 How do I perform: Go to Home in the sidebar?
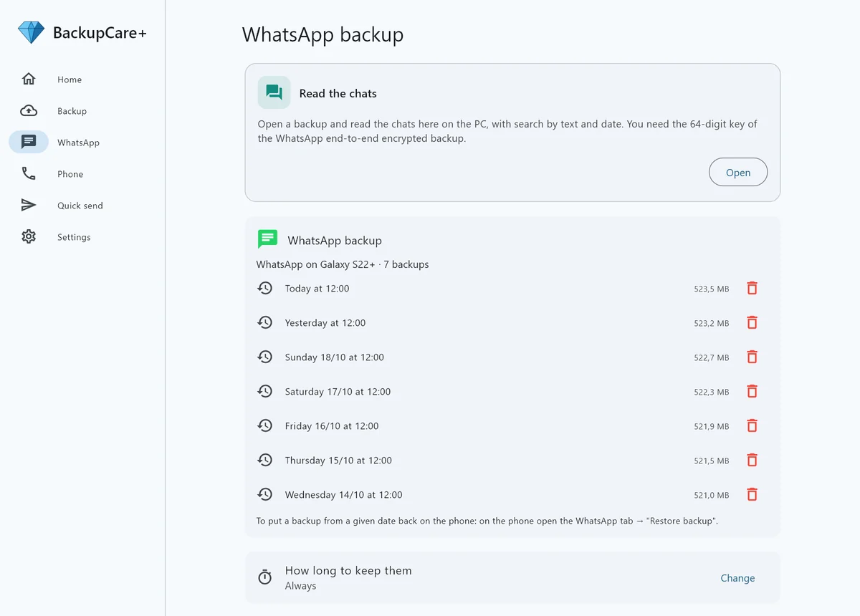click(70, 80)
